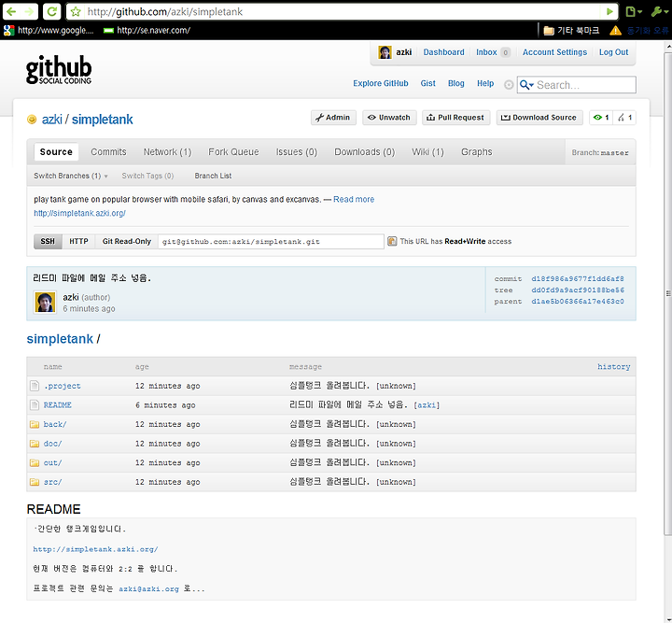Image resolution: width=672 pixels, height=623 pixels.
Task: Click the watchers eye count
Action: point(601,118)
